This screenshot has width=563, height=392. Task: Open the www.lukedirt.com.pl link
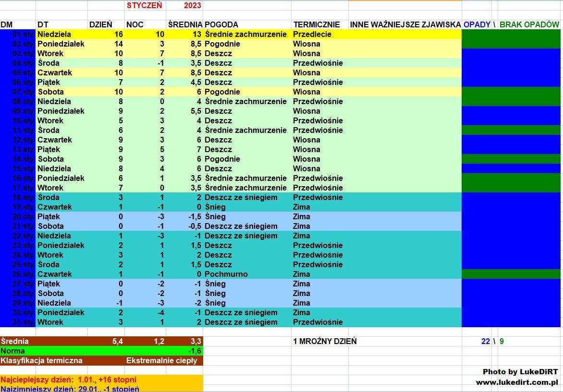516,382
